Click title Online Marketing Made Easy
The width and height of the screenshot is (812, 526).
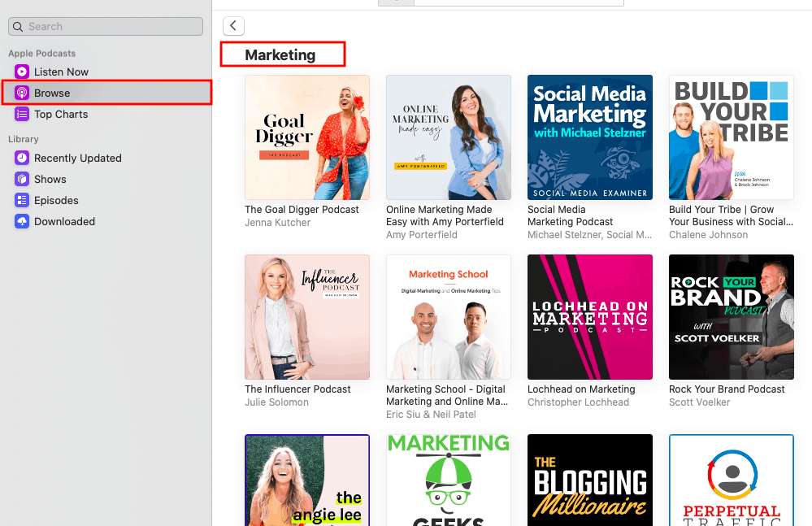pyautogui.click(x=445, y=215)
